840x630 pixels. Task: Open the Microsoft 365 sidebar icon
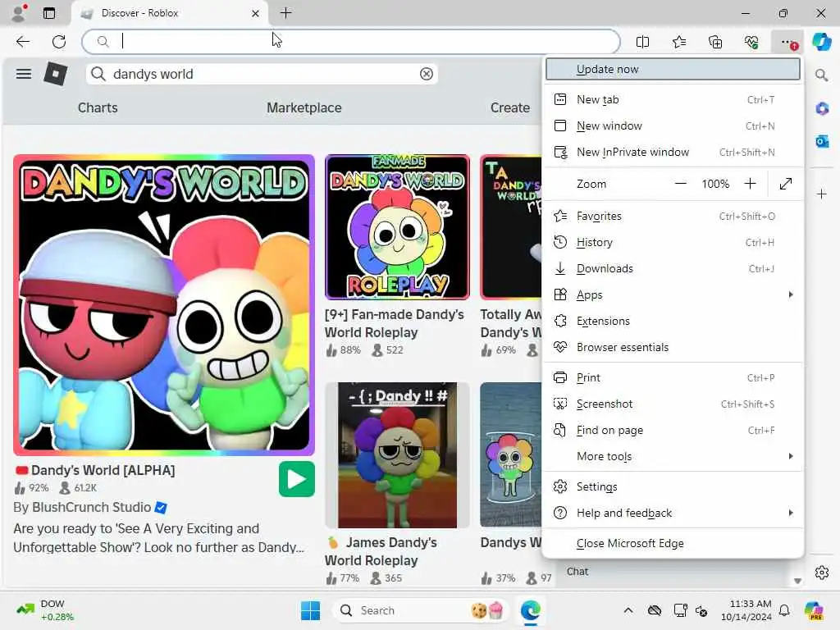tap(822, 109)
